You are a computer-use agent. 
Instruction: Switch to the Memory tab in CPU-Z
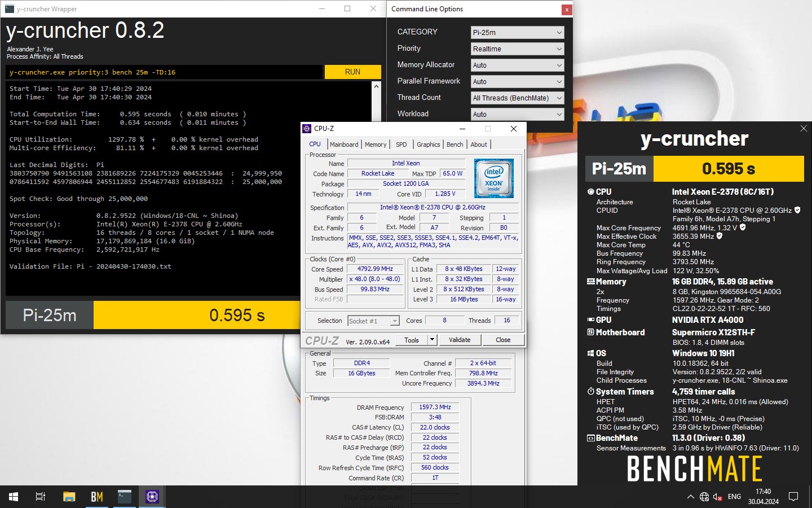coord(376,144)
